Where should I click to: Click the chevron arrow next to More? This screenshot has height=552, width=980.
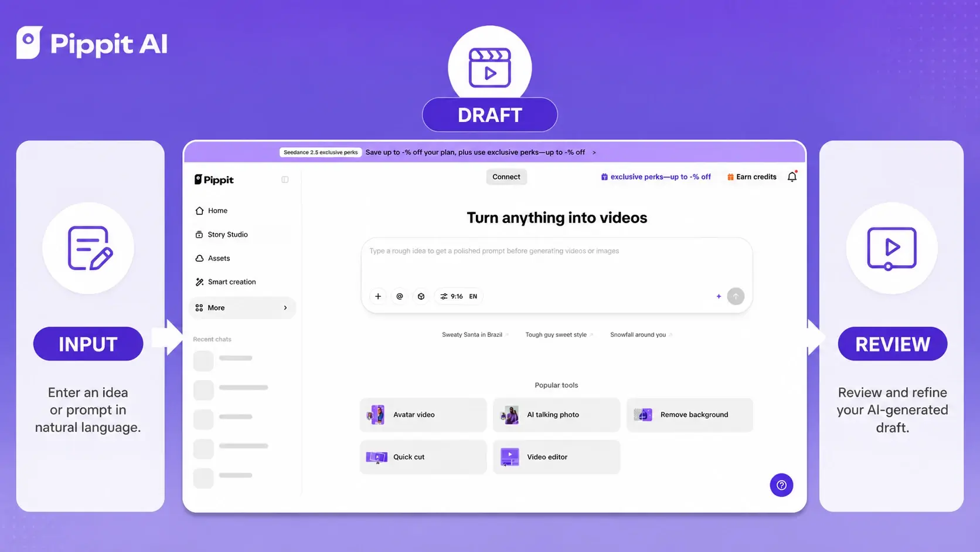click(x=285, y=308)
